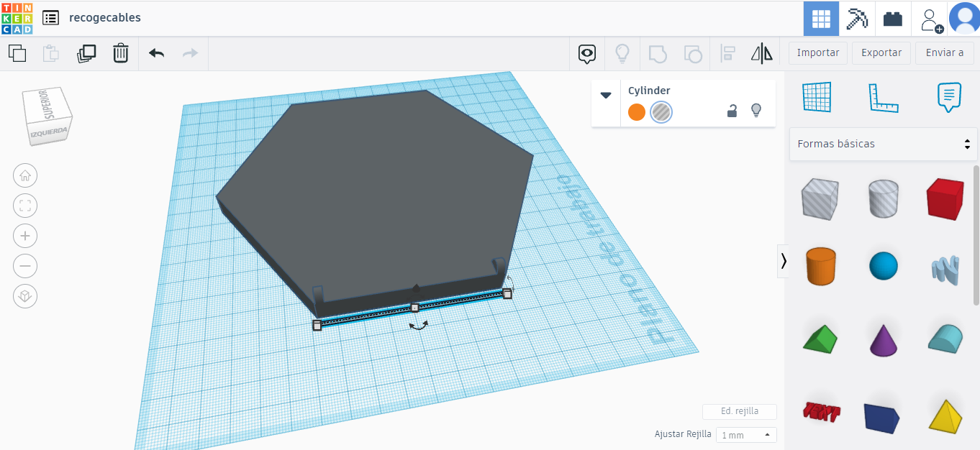Click the Group shapes icon
Screen dimensions: 980x450
[x=658, y=53]
